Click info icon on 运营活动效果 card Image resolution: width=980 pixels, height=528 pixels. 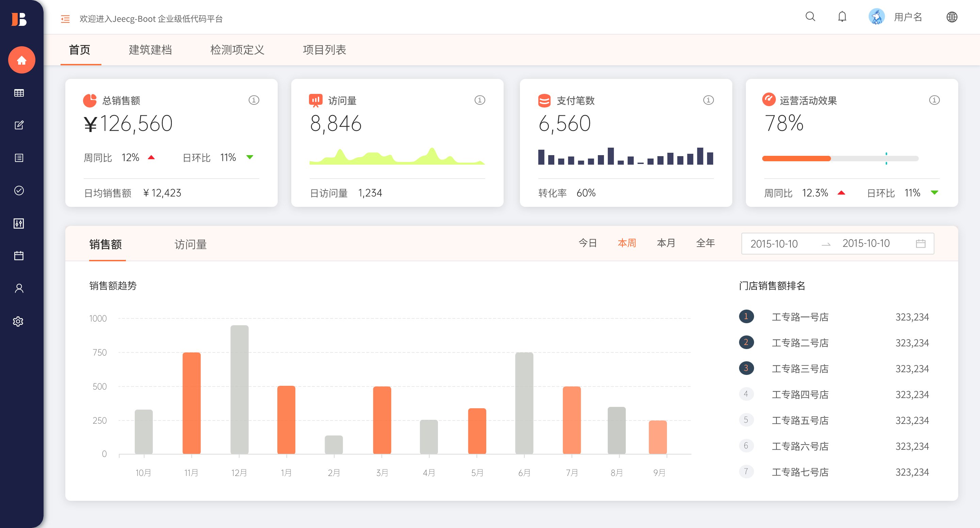coord(934,100)
